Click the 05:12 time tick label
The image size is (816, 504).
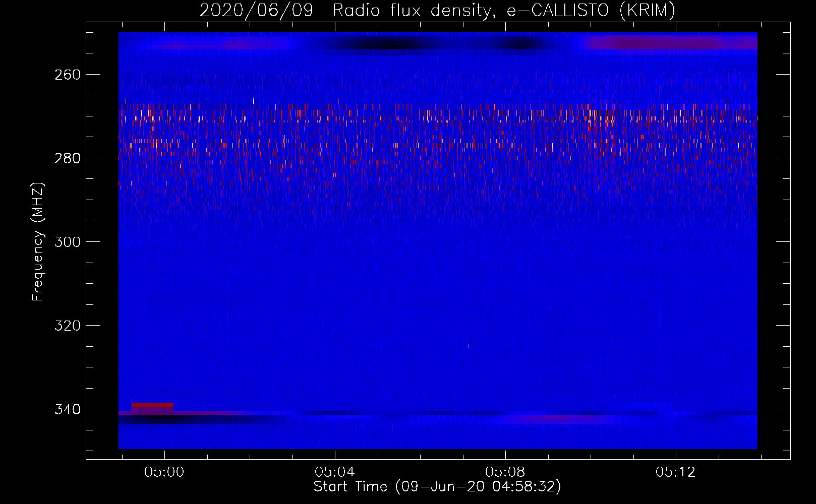tap(676, 472)
